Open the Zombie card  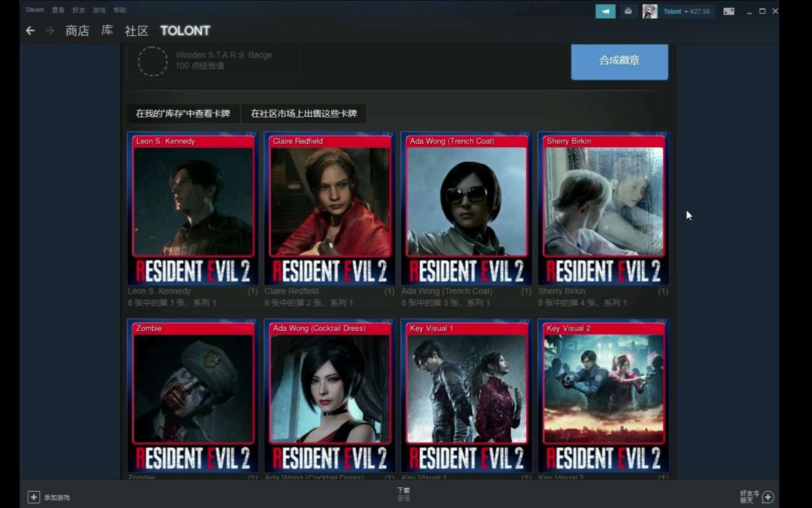tap(193, 396)
